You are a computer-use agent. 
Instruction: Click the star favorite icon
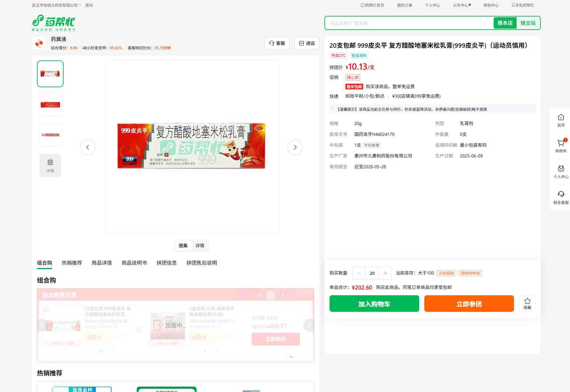tap(527, 301)
